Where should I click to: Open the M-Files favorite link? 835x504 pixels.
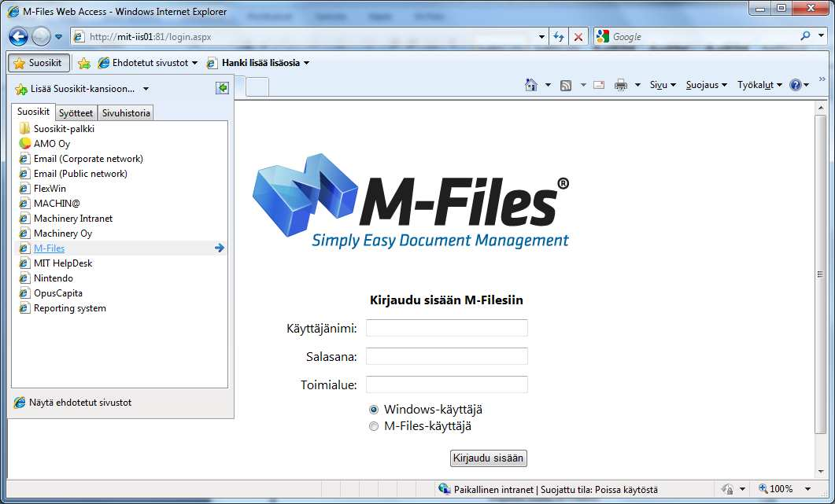[x=49, y=248]
